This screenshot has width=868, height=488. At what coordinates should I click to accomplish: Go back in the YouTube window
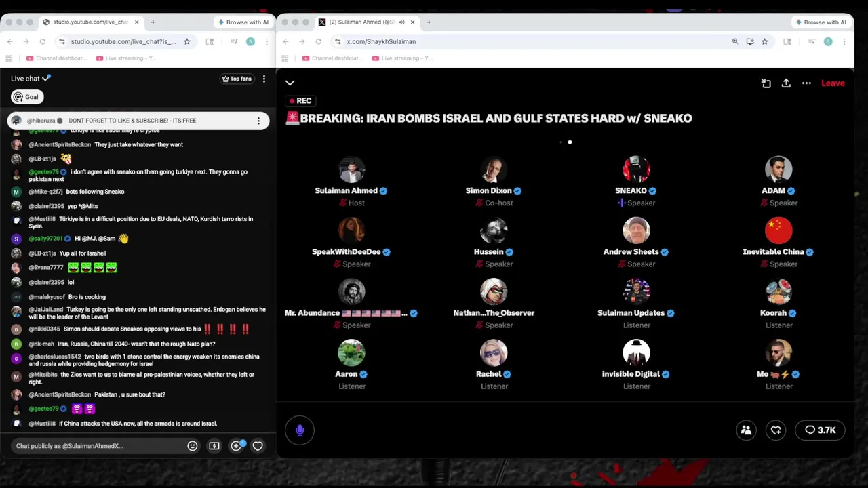click(x=10, y=42)
